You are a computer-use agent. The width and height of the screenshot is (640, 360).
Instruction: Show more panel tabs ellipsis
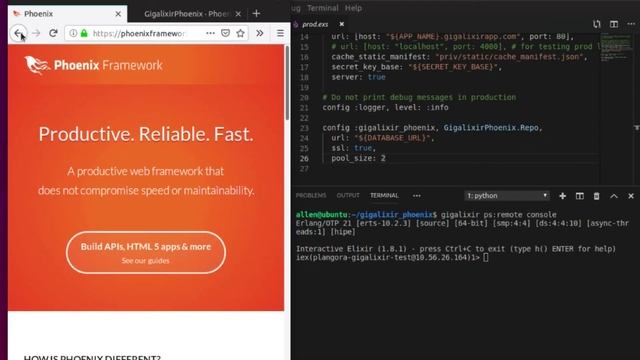point(416,196)
